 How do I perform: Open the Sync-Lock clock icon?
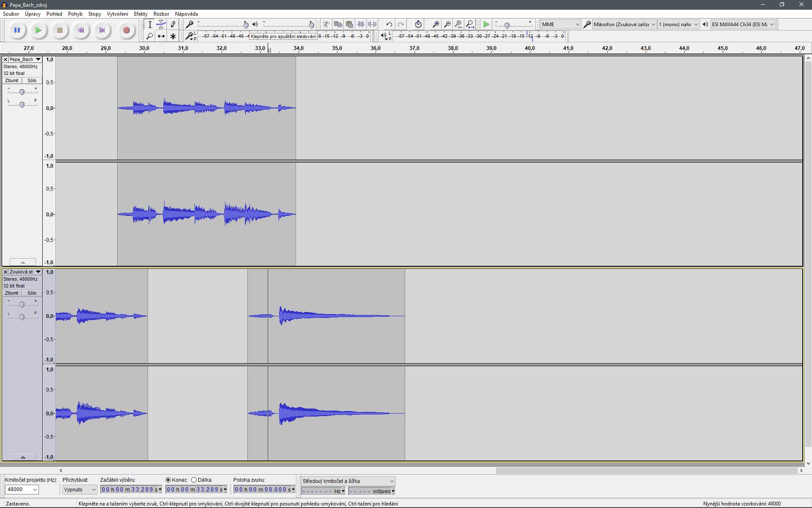418,24
